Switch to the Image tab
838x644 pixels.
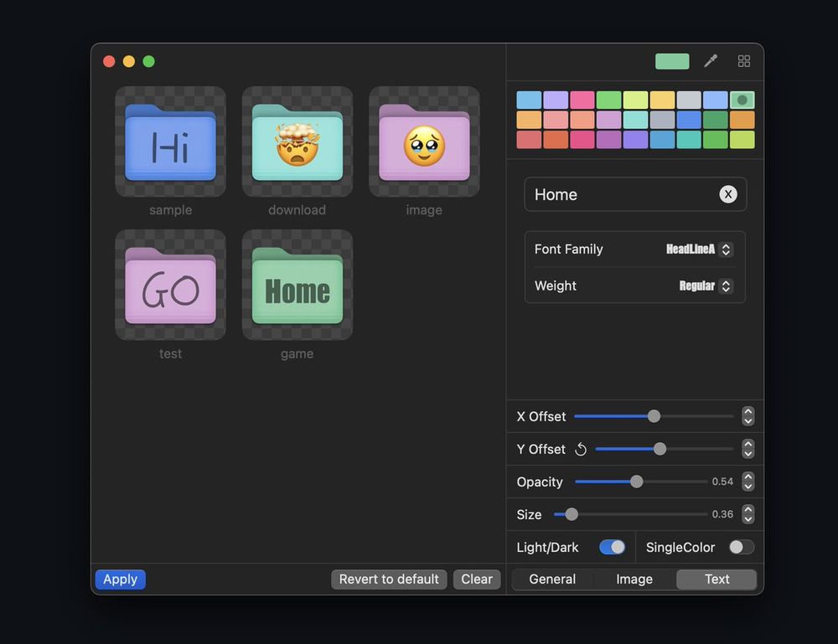pos(634,580)
